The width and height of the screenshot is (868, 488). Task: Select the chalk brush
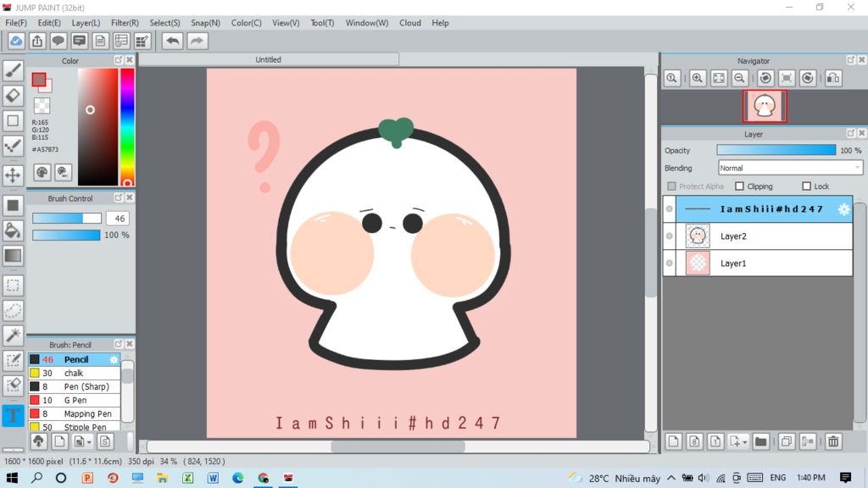coord(75,373)
